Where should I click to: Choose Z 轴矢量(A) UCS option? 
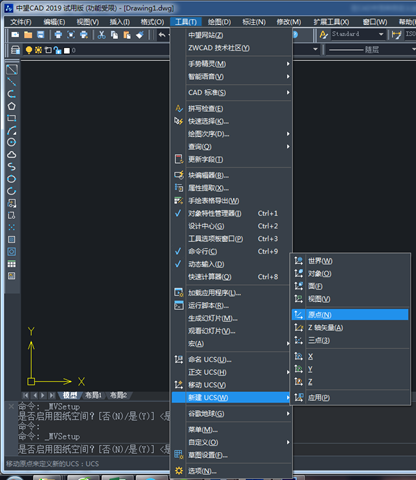pos(350,328)
